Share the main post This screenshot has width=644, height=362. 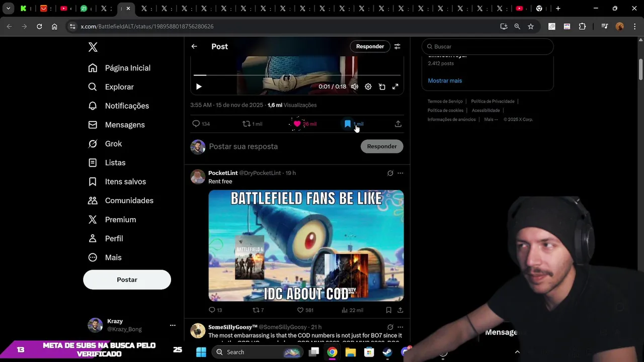pos(398,124)
